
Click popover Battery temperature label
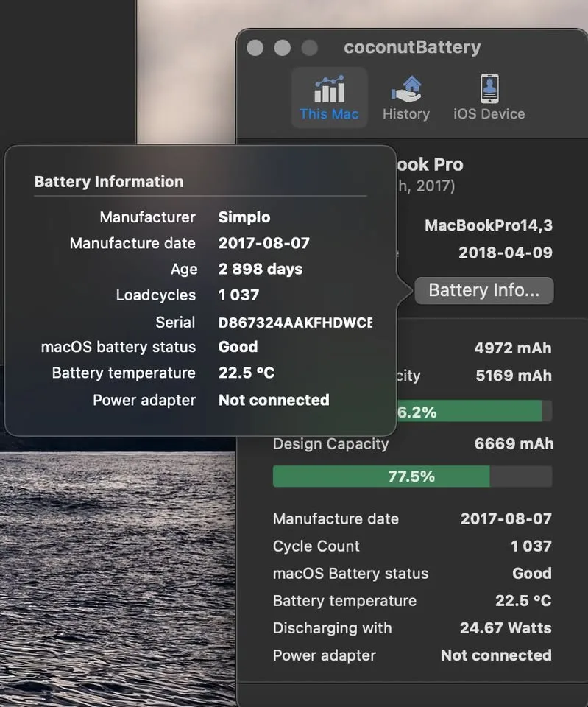(x=124, y=373)
